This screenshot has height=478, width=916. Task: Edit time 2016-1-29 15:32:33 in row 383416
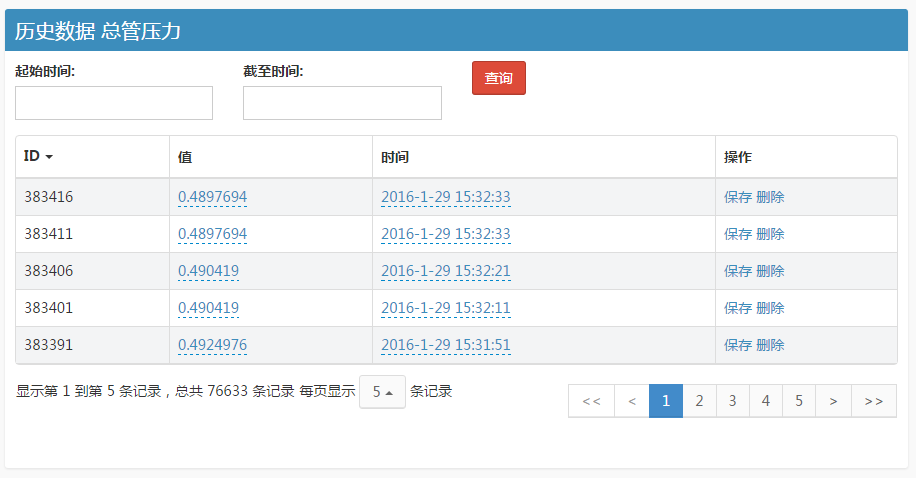(446, 197)
